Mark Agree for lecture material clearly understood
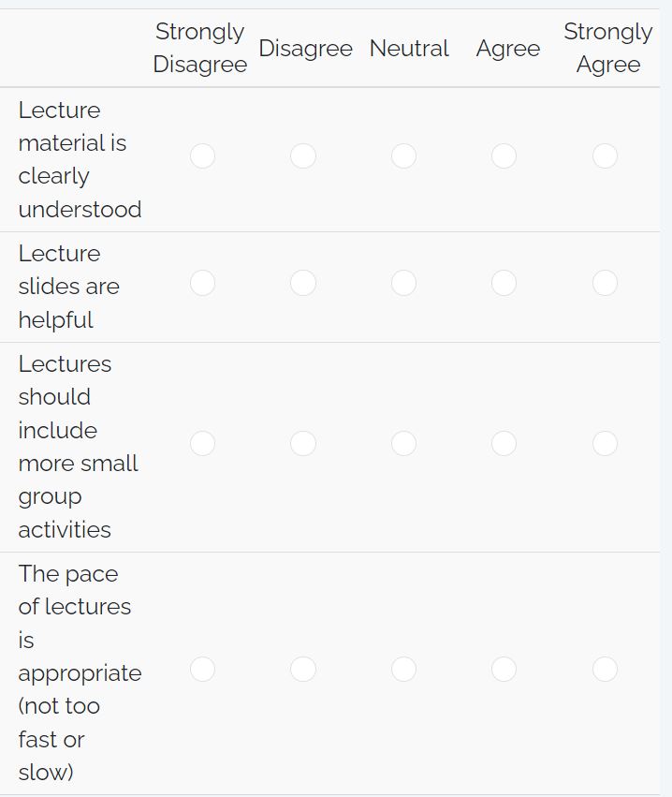Viewport: 672px width, 797px height. (504, 155)
